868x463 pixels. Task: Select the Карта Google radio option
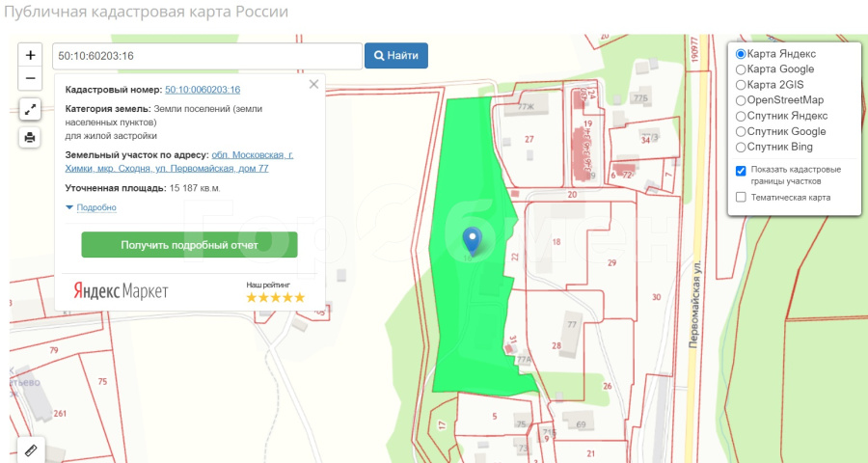click(x=741, y=69)
